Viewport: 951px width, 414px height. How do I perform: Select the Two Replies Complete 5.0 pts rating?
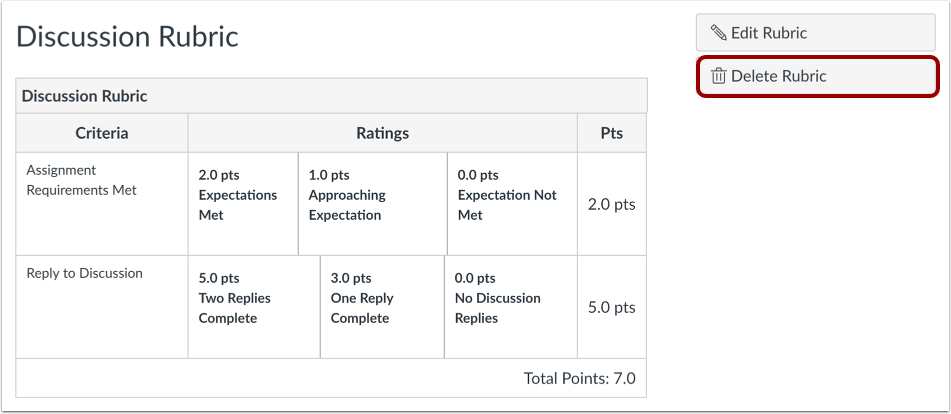[254, 307]
